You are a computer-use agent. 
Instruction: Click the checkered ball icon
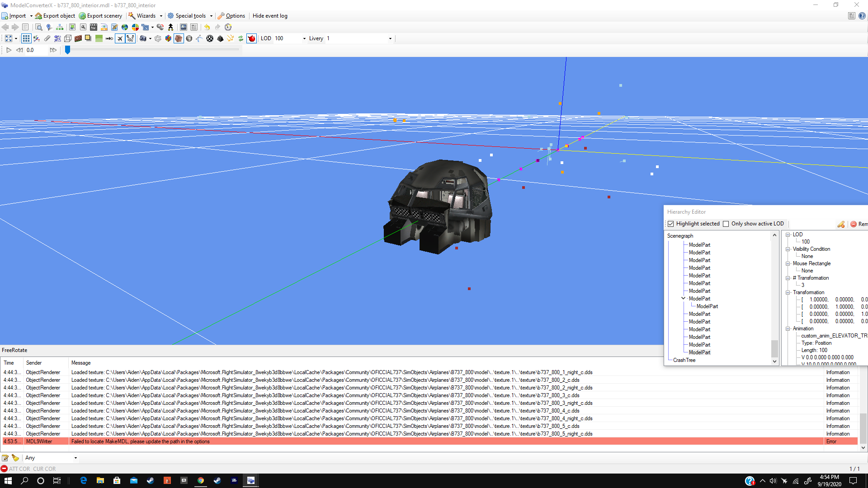click(210, 38)
